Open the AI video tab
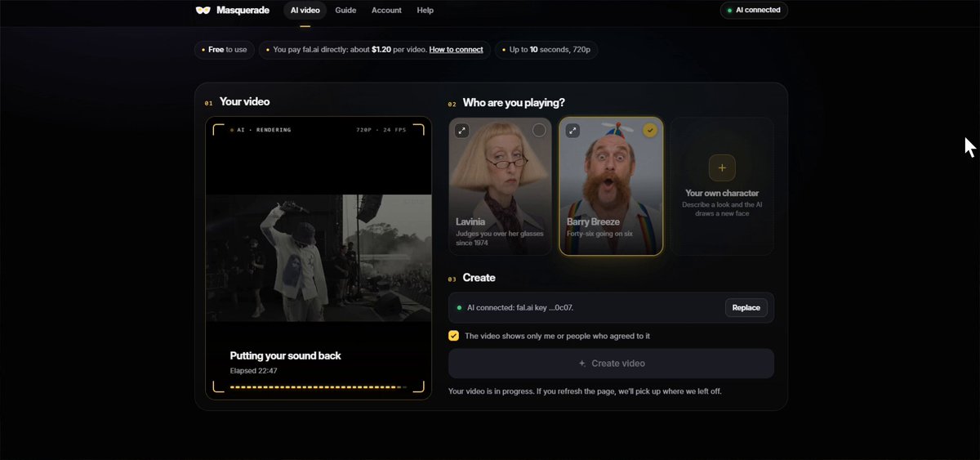Viewport: 980px width, 460px height. (x=305, y=11)
